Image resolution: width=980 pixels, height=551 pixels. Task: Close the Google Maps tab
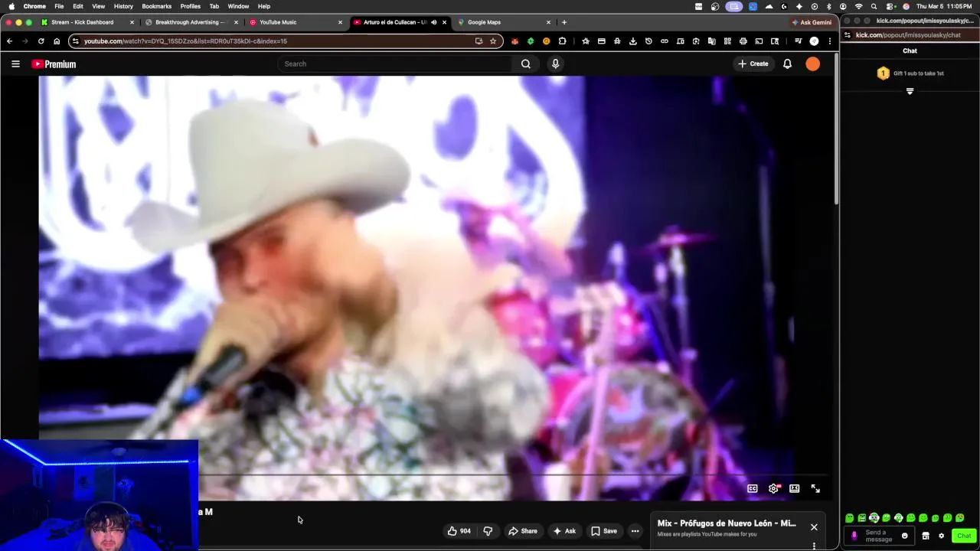(x=548, y=22)
